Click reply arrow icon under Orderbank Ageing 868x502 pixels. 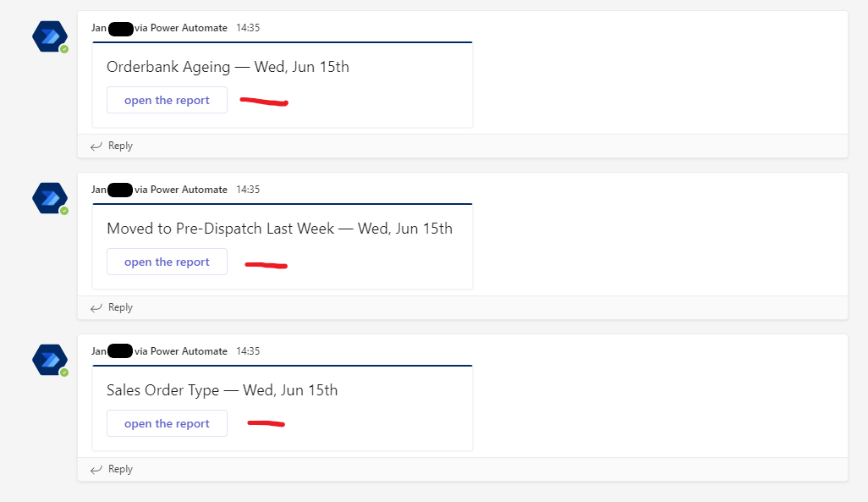[96, 146]
